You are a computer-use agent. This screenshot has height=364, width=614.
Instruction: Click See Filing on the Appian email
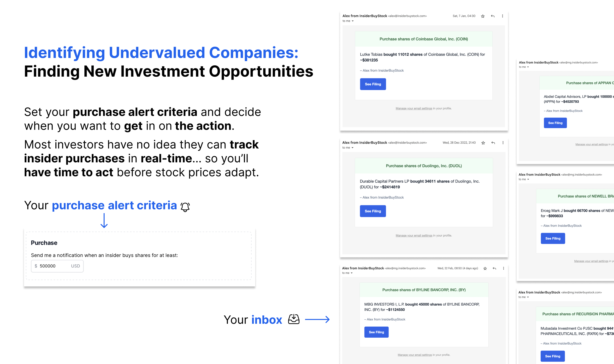point(555,123)
